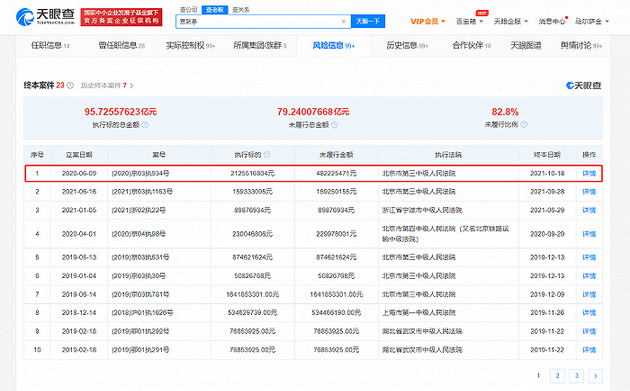This screenshot has height=391, width=630.
Task: Open 详情 for case (2021)浙02执22号
Action: 589,210
